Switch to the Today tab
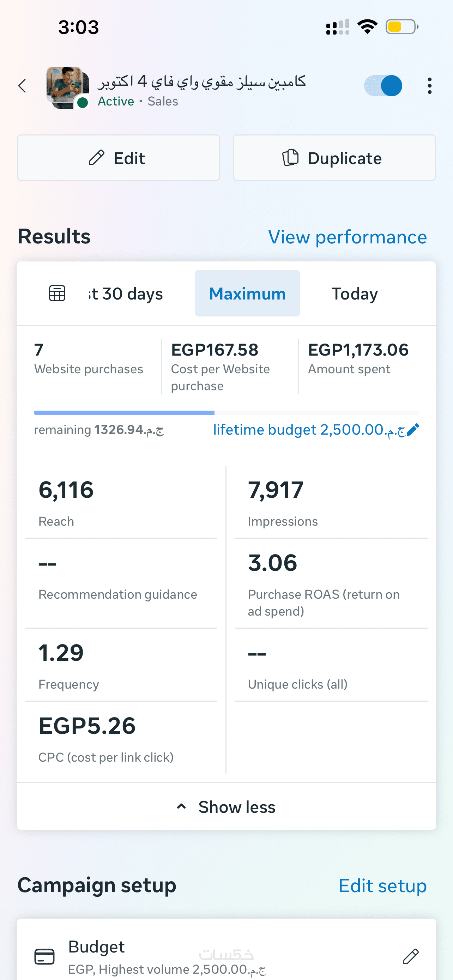The height and width of the screenshot is (980, 453). (355, 294)
